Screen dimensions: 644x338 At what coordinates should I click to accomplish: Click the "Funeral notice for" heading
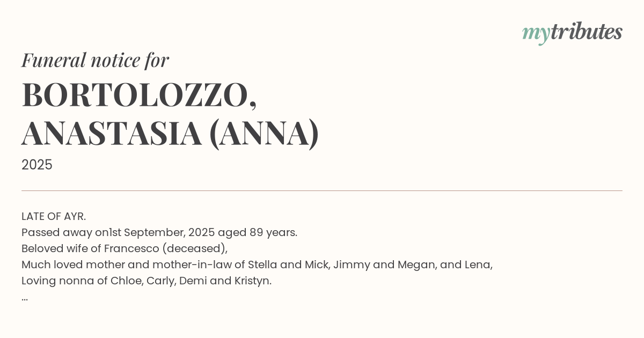(95, 60)
